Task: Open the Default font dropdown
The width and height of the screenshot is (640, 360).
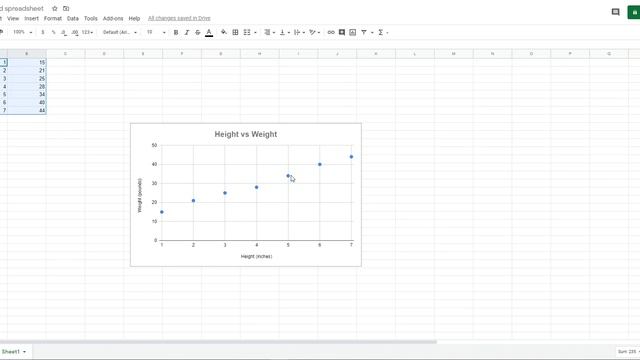Action: click(x=120, y=32)
